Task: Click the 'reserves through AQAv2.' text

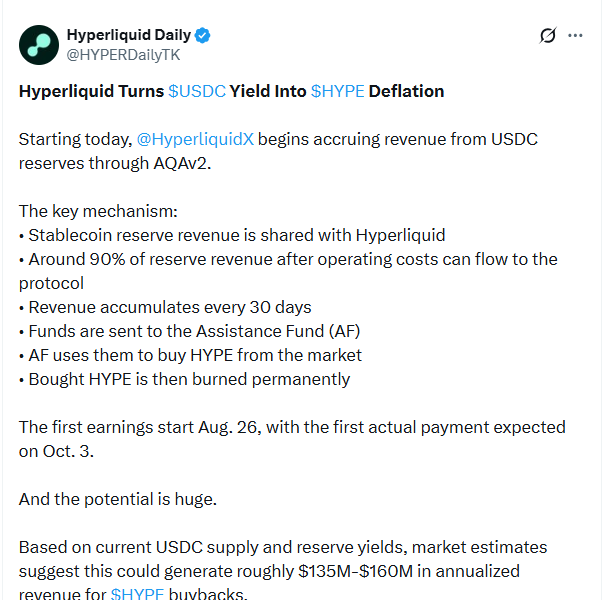Action: click(115, 164)
